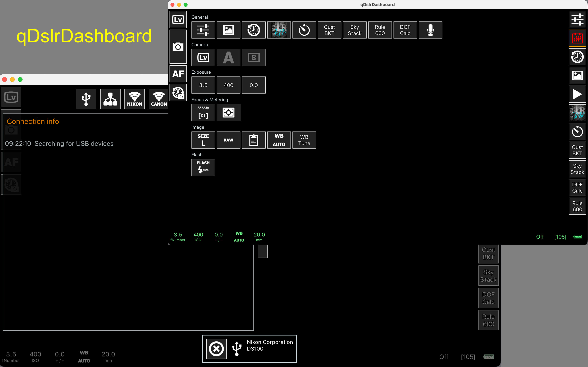
Task: Open the ISO 400 value selector
Action: point(228,85)
